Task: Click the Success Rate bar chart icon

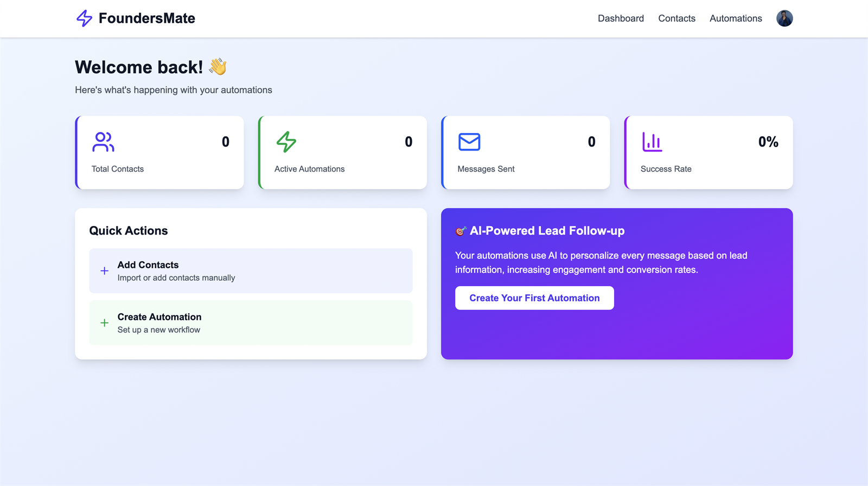Action: coord(652,142)
